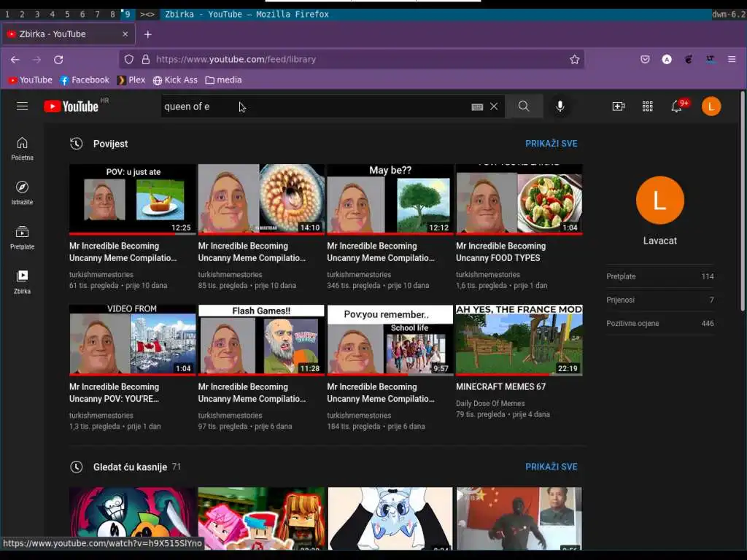
Task: Click PRIKAŽI SVE next to Povijest
Action: pos(551,144)
